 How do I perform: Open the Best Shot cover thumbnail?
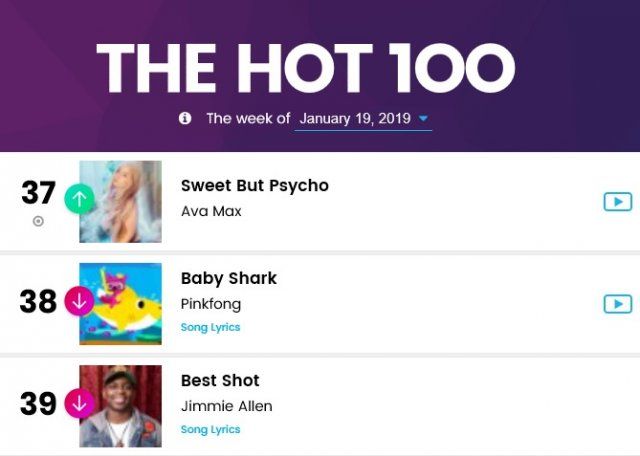pyautogui.click(x=120, y=406)
